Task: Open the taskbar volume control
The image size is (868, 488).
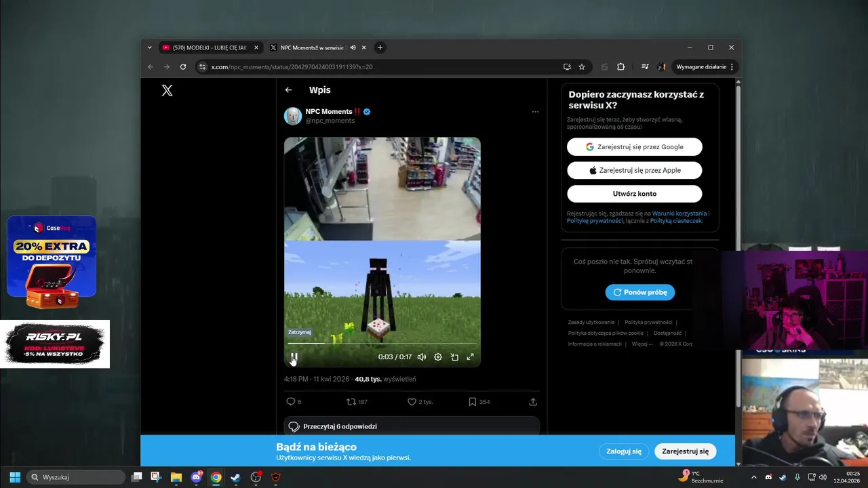Action: tap(823, 477)
